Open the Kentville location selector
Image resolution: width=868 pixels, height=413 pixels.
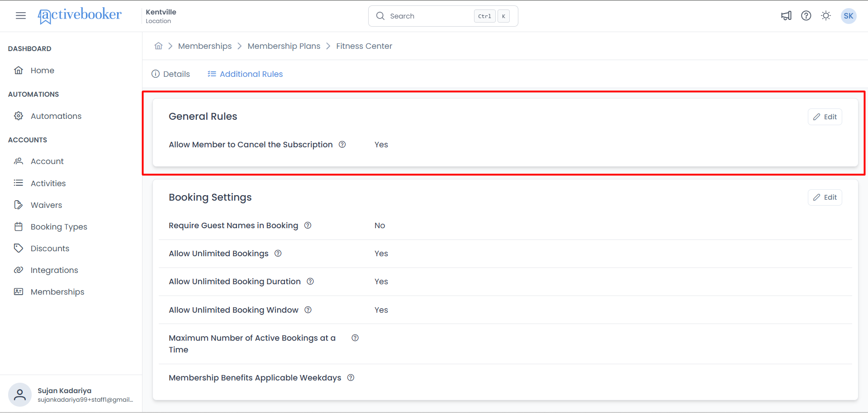point(161,16)
